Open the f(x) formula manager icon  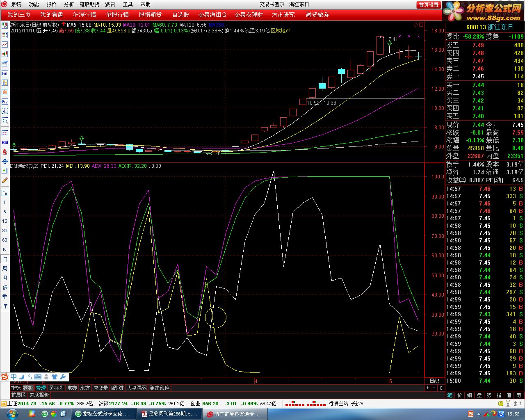point(5,111)
